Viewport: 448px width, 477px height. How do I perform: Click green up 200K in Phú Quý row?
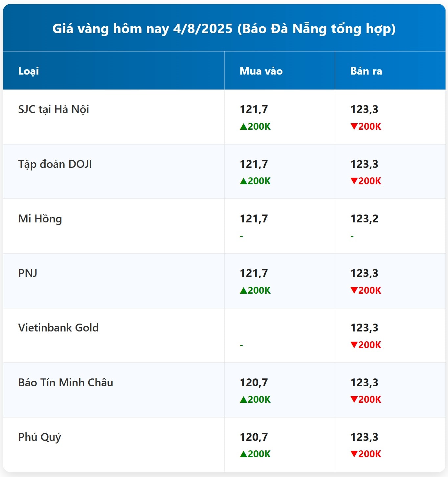click(255, 454)
